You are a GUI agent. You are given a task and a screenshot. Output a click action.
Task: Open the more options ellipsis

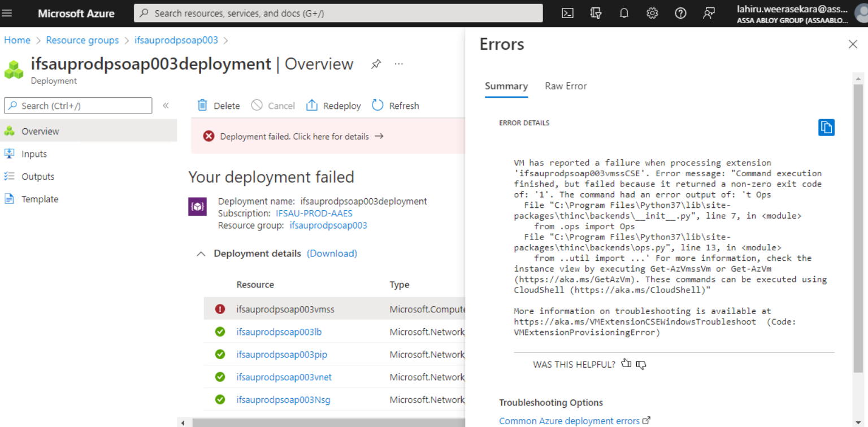399,64
